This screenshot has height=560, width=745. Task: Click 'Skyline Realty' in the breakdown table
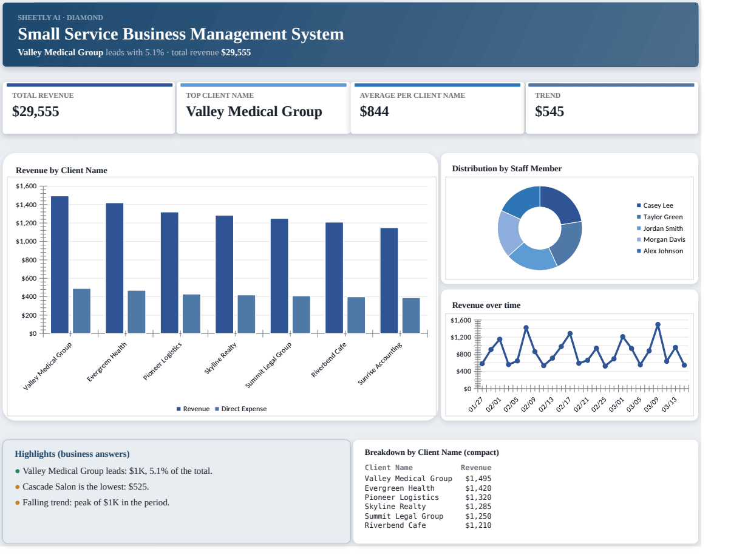coord(395,507)
